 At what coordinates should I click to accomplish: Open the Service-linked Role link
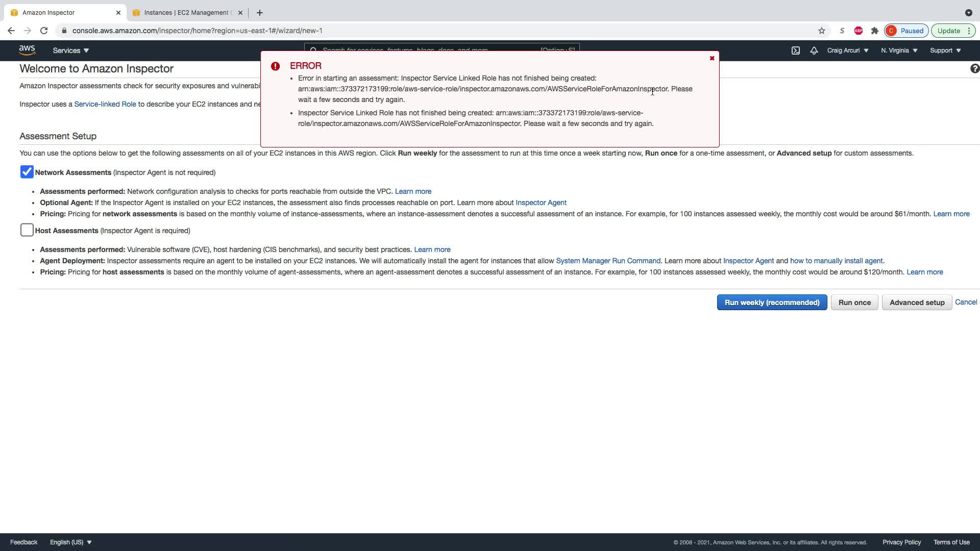[x=105, y=104]
